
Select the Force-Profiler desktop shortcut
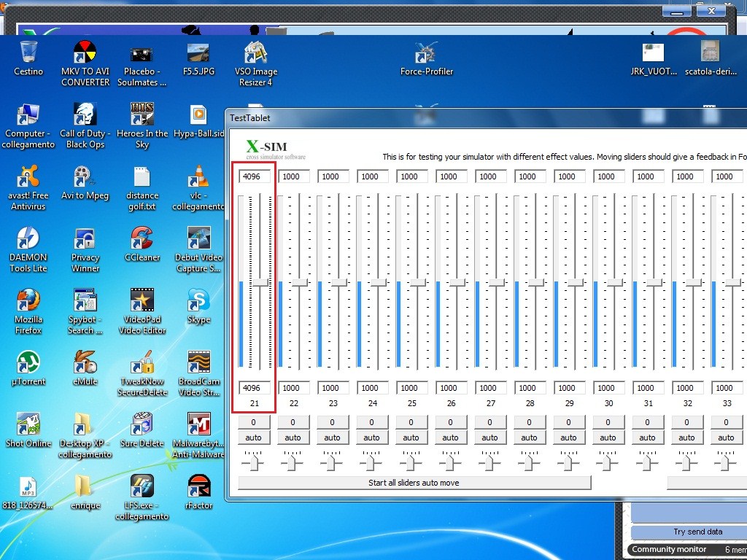coord(425,52)
